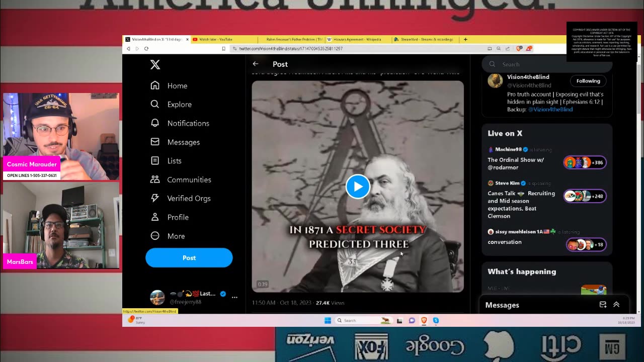Click the Windows taskbar Search box

(363, 320)
